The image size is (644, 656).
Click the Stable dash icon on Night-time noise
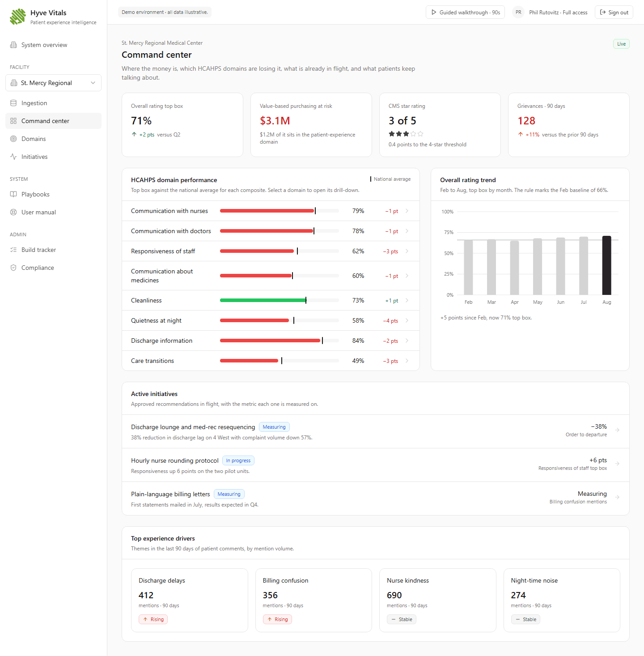tap(518, 619)
